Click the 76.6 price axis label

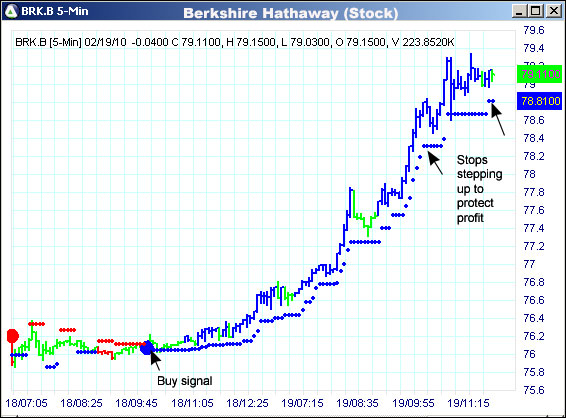pyautogui.click(x=534, y=300)
